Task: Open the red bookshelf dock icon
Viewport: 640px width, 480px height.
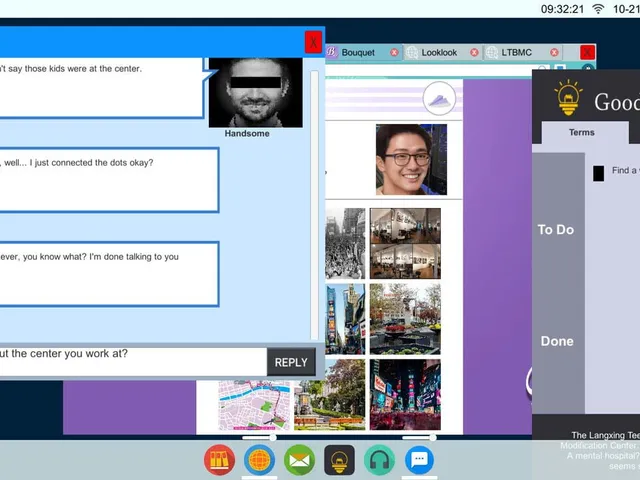Action: click(219, 460)
